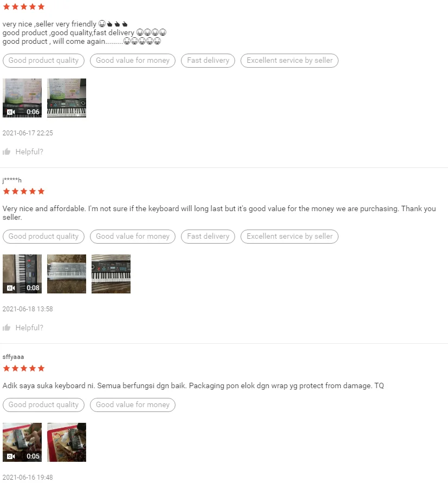Open wrapped keyboard photo in second review
Screen dimensions: 448x484
pyautogui.click(x=67, y=274)
